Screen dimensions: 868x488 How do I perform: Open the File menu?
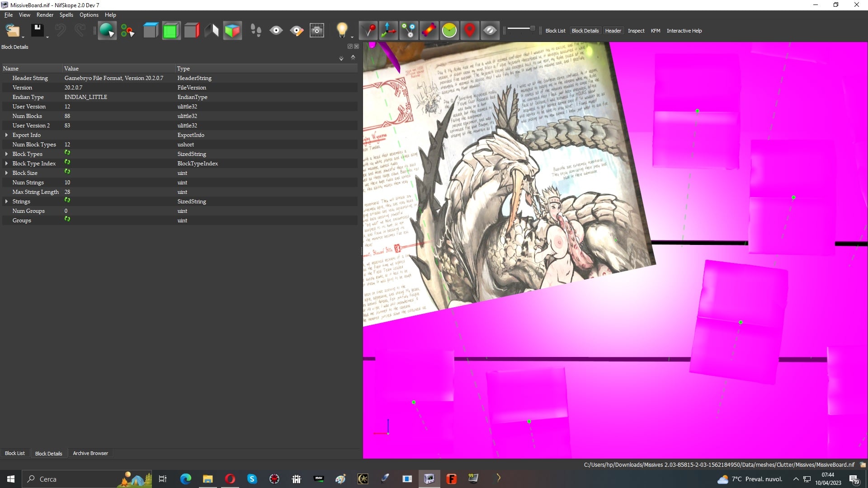click(x=9, y=15)
